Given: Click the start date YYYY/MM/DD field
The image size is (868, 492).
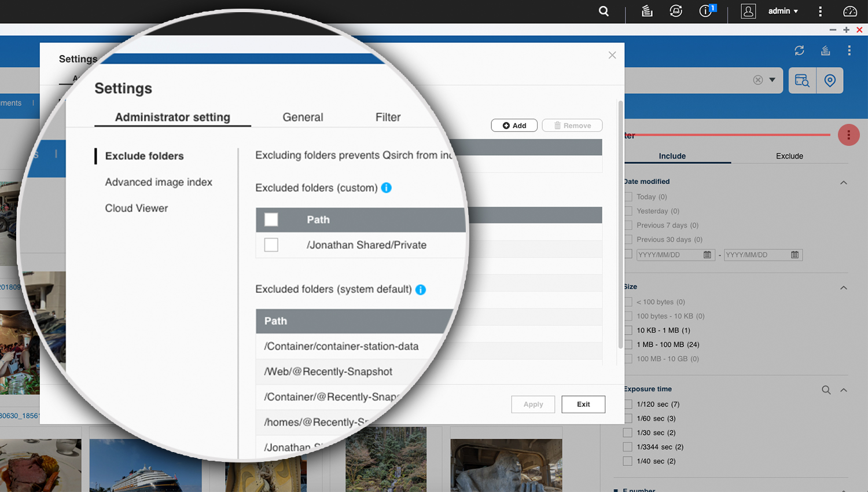Looking at the screenshot, I should click(675, 255).
